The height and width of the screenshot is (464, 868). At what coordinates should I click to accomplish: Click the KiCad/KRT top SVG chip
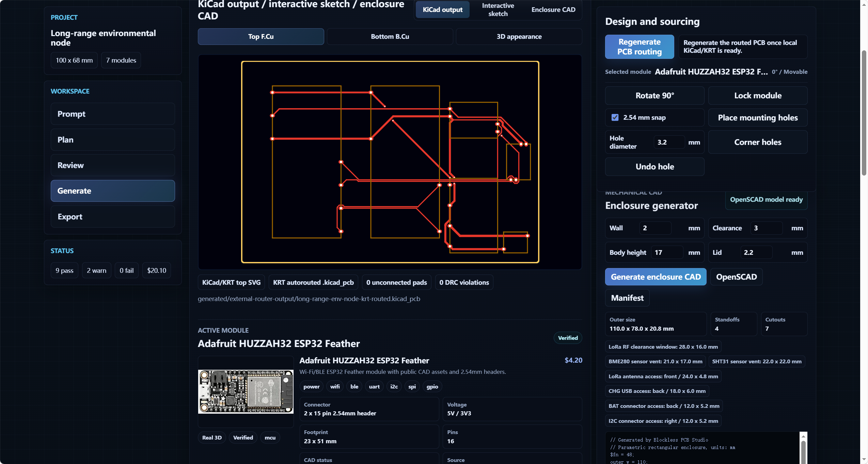[231, 282]
